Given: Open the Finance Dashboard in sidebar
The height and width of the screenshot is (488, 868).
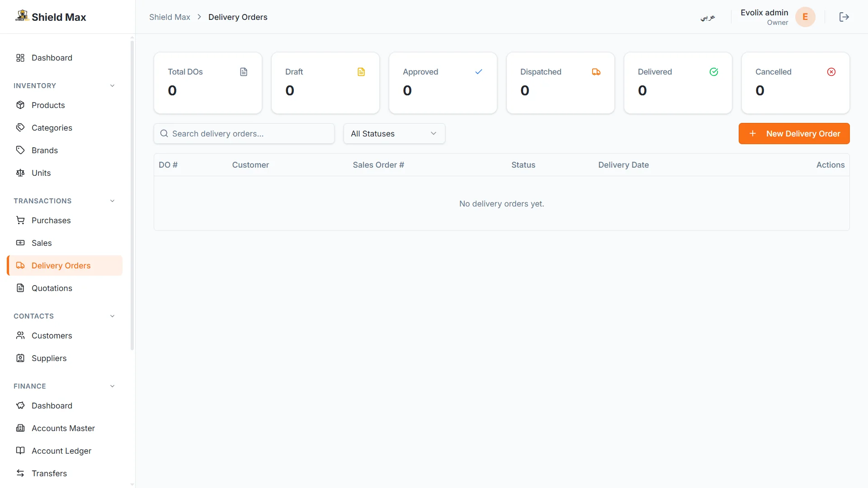Looking at the screenshot, I should pyautogui.click(x=65, y=406).
